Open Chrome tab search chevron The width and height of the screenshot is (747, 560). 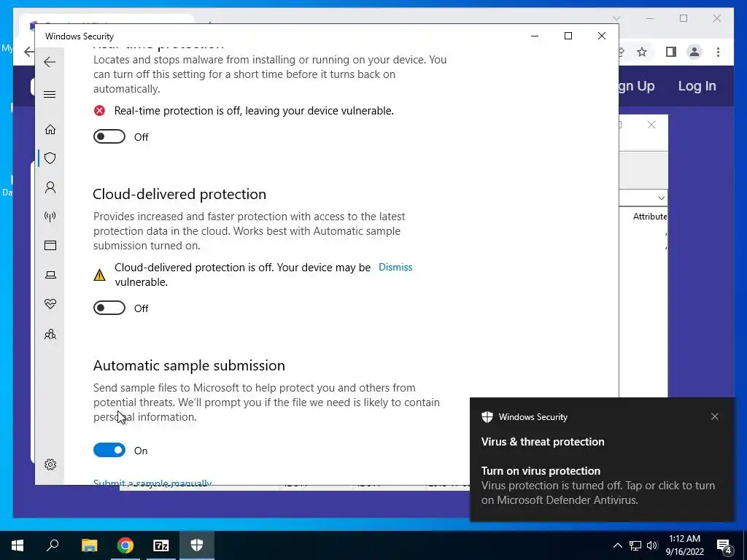tap(616, 18)
